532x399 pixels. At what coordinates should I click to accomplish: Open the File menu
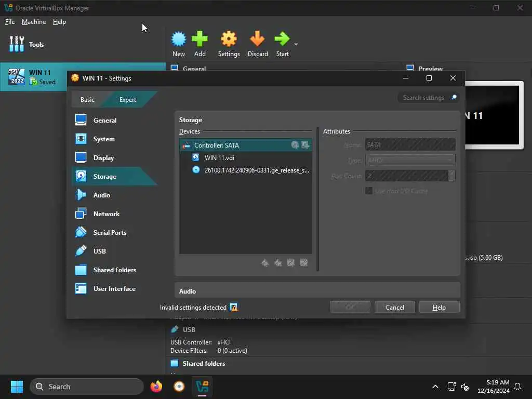(10, 22)
